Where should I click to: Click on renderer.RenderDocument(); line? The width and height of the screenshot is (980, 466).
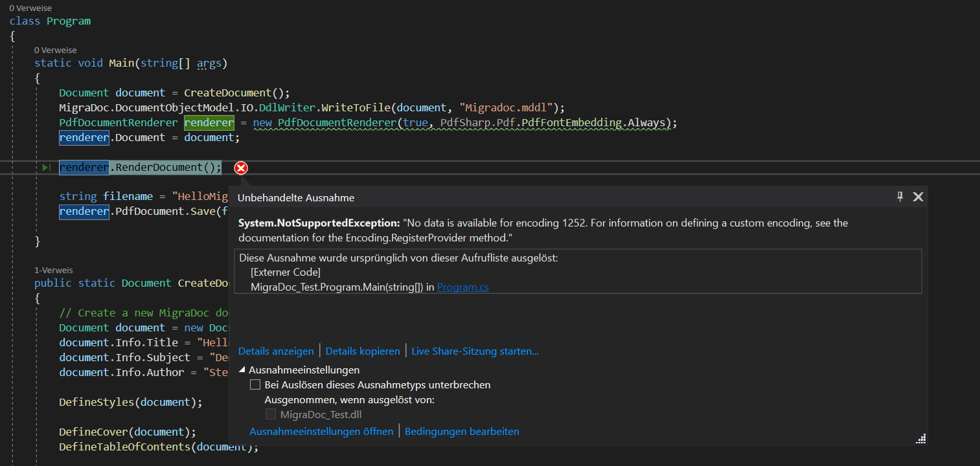coord(141,168)
